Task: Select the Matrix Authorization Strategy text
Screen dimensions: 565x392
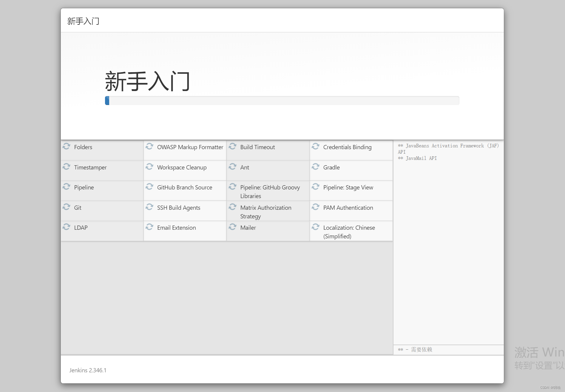Action: point(266,212)
